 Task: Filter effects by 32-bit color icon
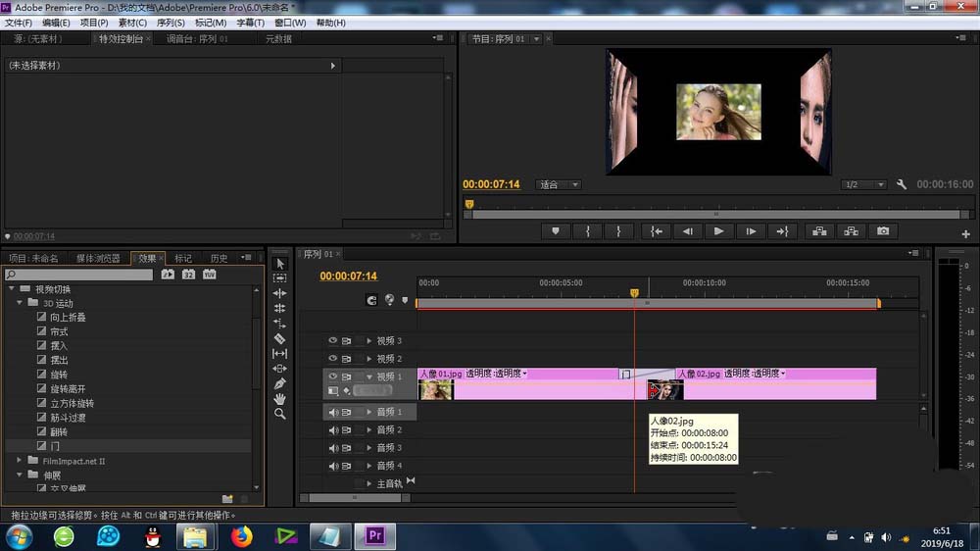pyautogui.click(x=188, y=275)
